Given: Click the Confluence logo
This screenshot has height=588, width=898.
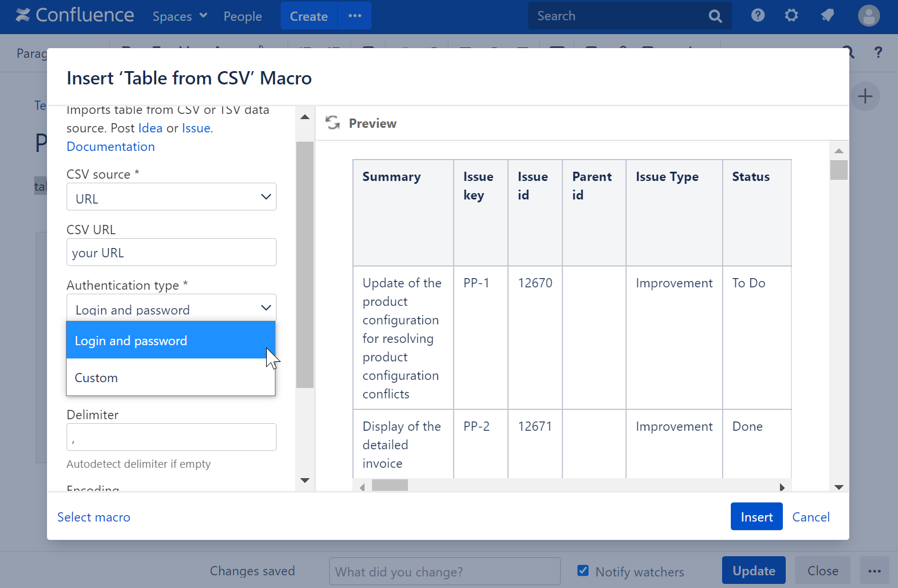Looking at the screenshot, I should [x=74, y=15].
